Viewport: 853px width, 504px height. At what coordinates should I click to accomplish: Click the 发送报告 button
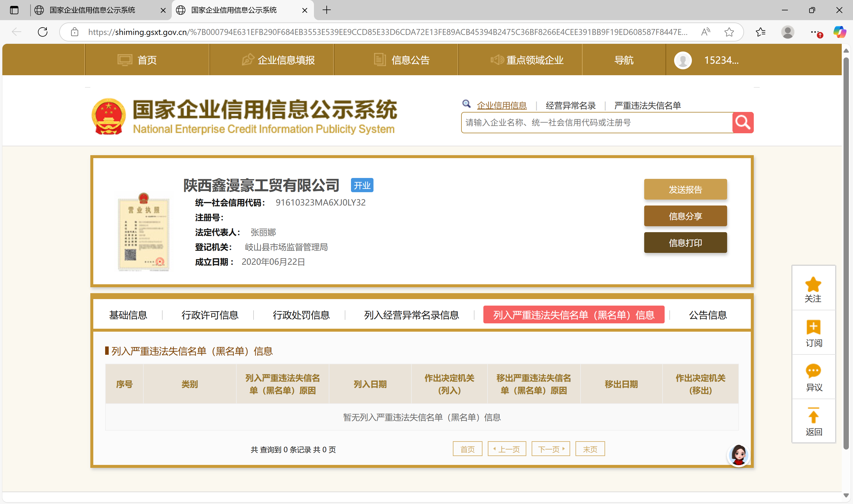[685, 189]
